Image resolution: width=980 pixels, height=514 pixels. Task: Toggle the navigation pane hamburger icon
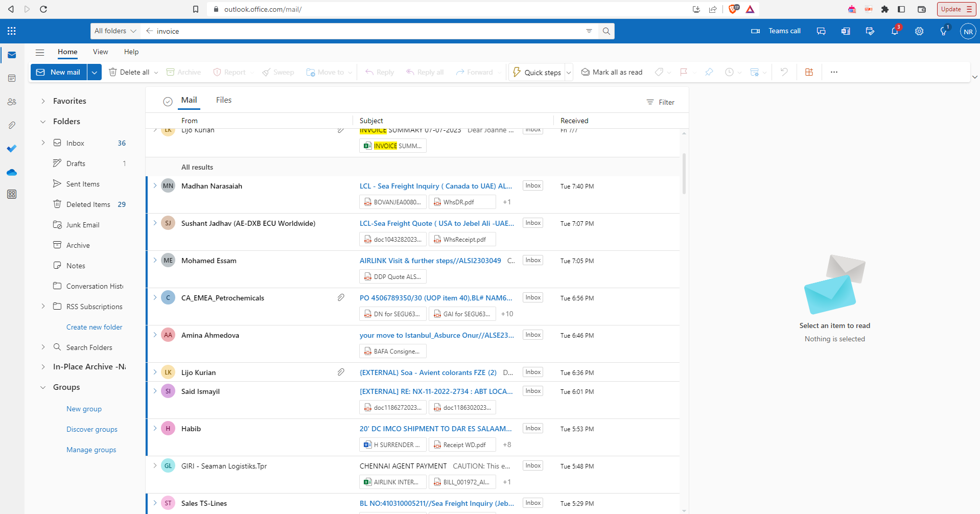click(x=40, y=52)
